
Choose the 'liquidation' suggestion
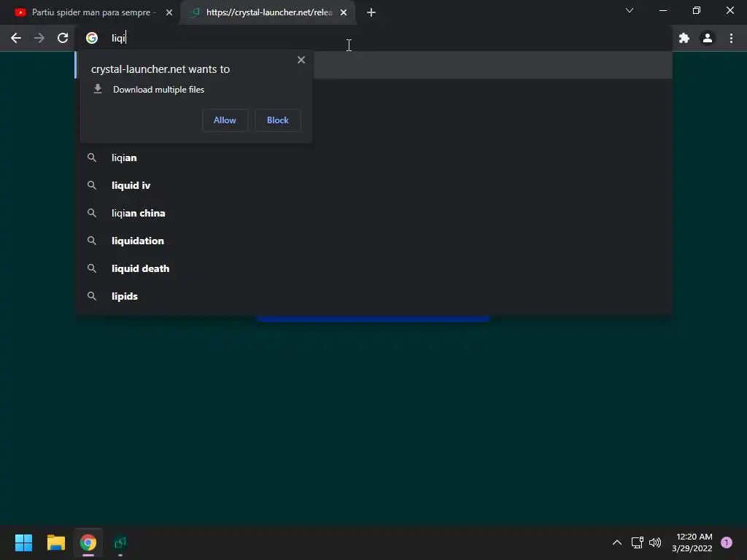click(373, 241)
